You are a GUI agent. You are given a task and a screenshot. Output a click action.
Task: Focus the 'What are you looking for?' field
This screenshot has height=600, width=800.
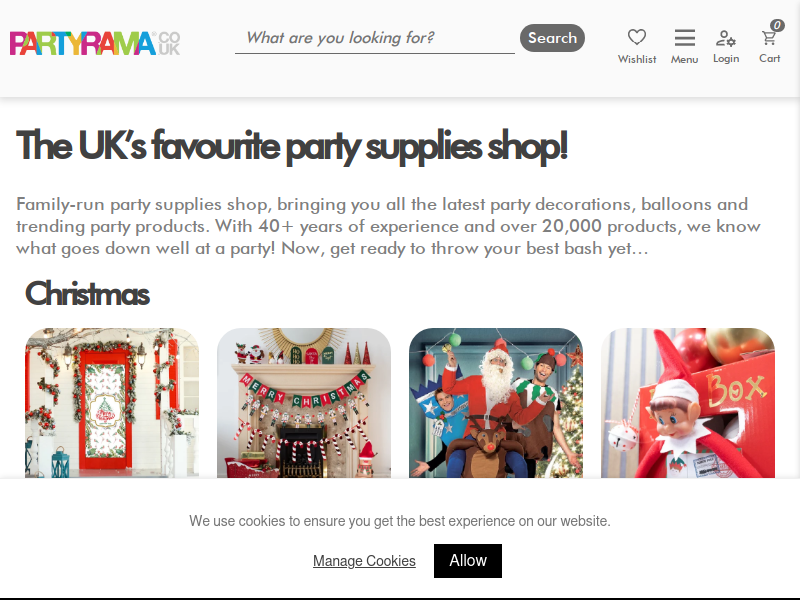(x=374, y=38)
